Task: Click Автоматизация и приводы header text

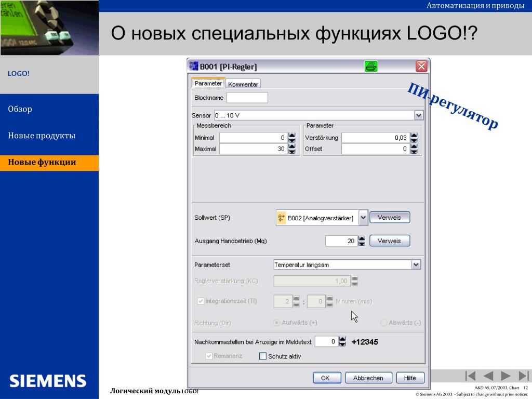Action: (475, 6)
